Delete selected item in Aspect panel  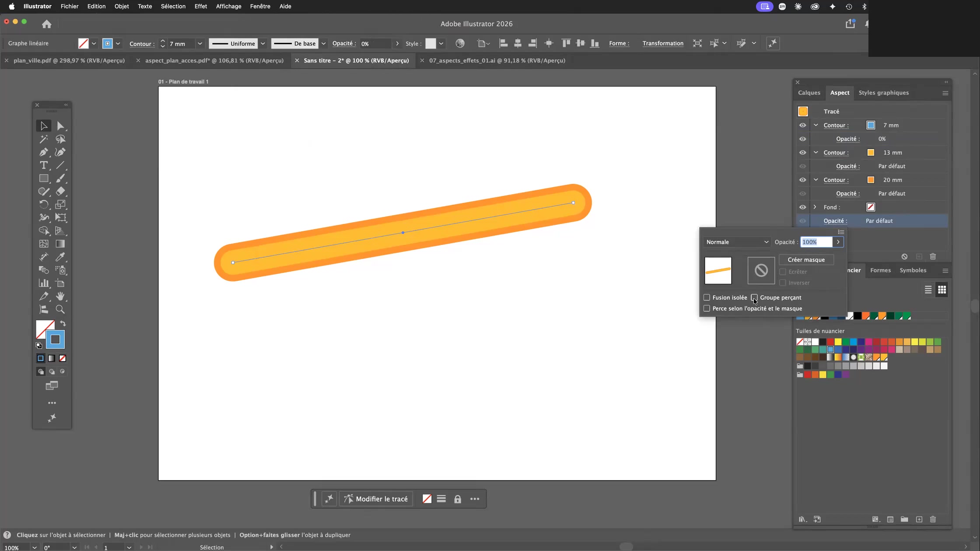tap(933, 257)
